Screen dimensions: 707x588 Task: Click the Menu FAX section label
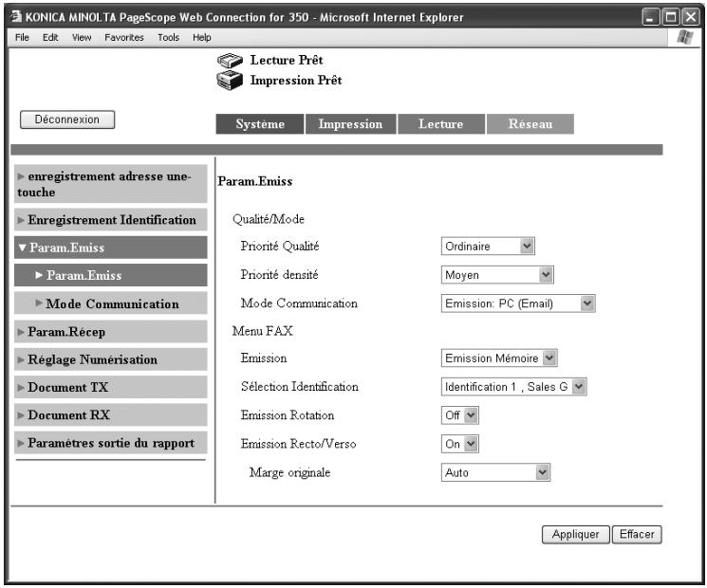(263, 331)
